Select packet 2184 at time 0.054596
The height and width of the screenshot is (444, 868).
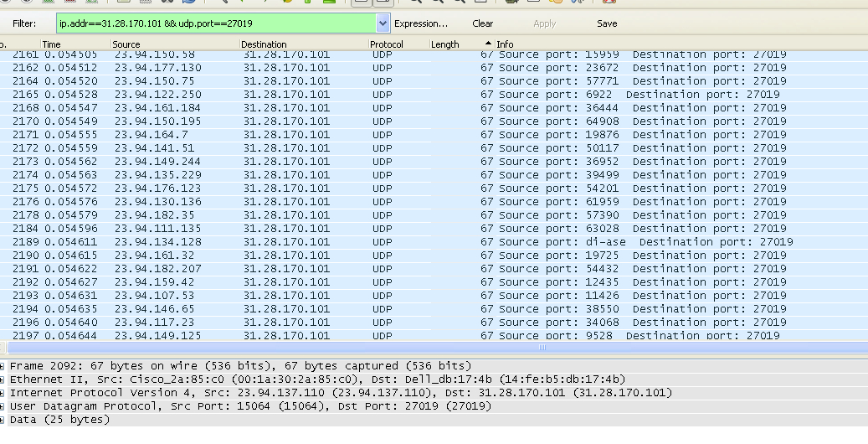(434, 229)
